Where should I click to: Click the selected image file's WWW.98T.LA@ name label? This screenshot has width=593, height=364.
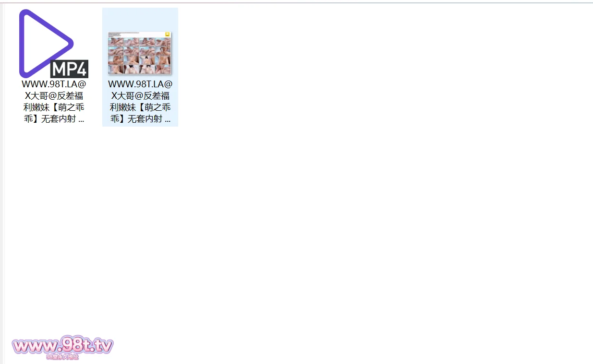(x=140, y=84)
